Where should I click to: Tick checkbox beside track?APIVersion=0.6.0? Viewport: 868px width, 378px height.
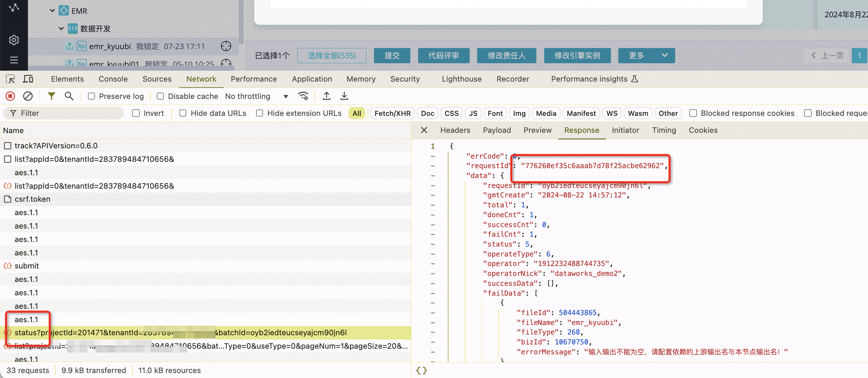(x=7, y=146)
